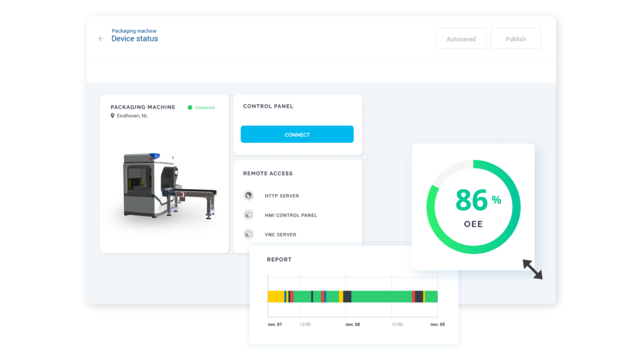Click the Device status page title

tap(135, 39)
